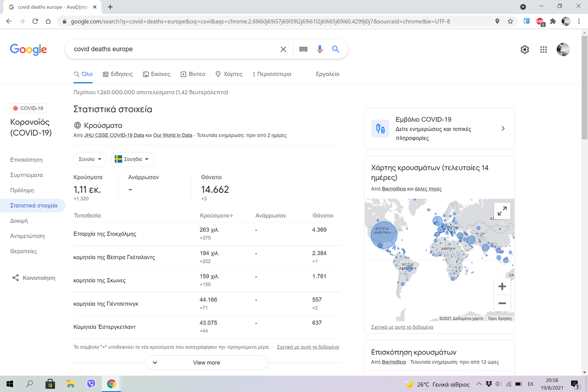Image resolution: width=588 pixels, height=392 pixels.
Task: Open the on-screen keyboard input tool
Action: [303, 49]
